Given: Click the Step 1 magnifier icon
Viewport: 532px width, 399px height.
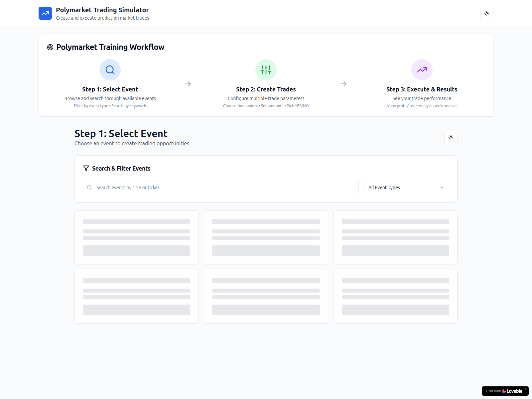Looking at the screenshot, I should pyautogui.click(x=110, y=70).
